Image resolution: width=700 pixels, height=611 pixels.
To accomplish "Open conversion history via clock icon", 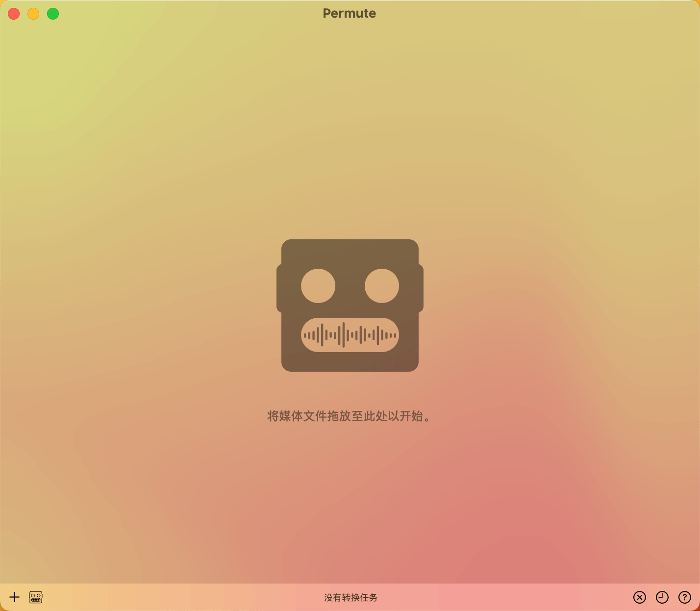I will coord(662,597).
